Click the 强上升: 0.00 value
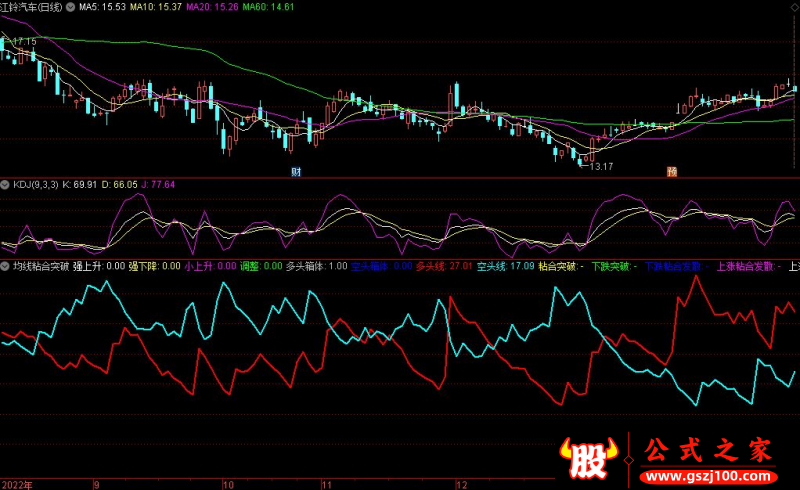Viewport: 800px width, 490px height. (99, 266)
